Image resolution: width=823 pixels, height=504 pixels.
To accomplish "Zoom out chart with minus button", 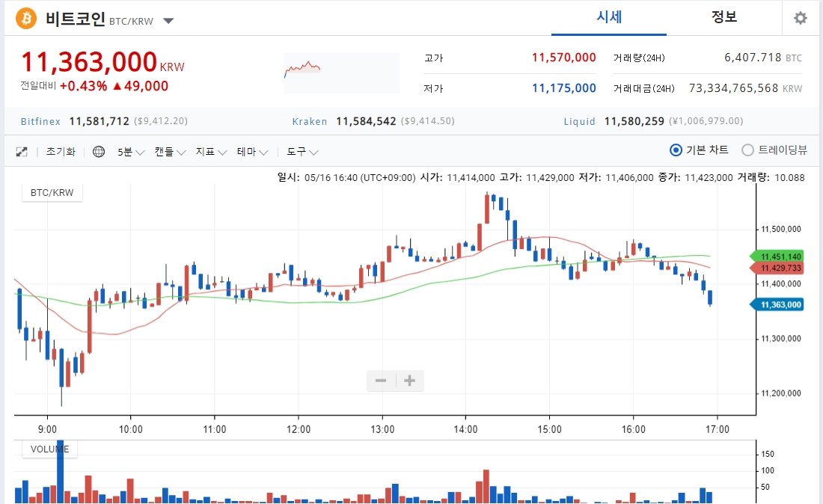I will coord(381,381).
